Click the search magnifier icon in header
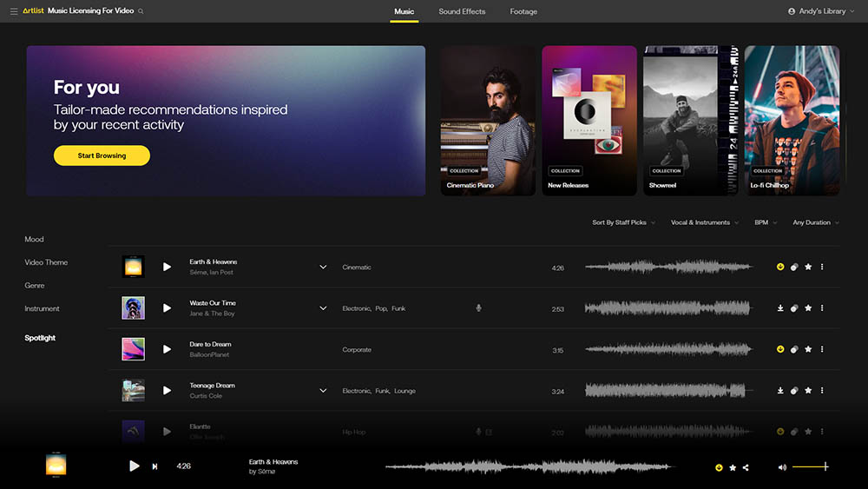 coord(141,11)
